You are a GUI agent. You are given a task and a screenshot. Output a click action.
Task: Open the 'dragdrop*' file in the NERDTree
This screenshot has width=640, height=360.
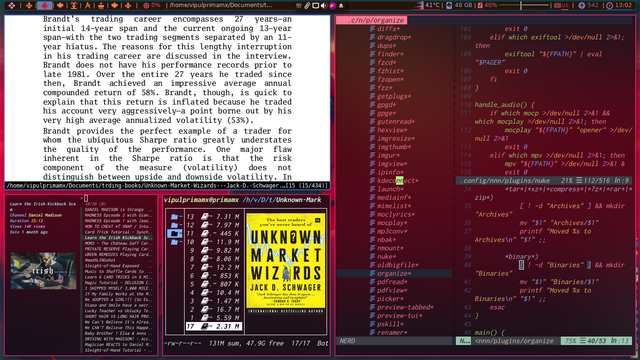(x=390, y=37)
